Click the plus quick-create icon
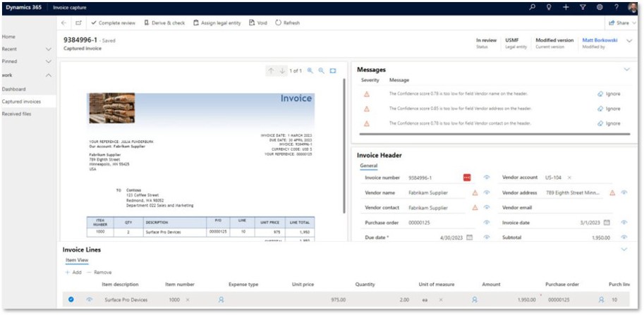 pos(566,7)
